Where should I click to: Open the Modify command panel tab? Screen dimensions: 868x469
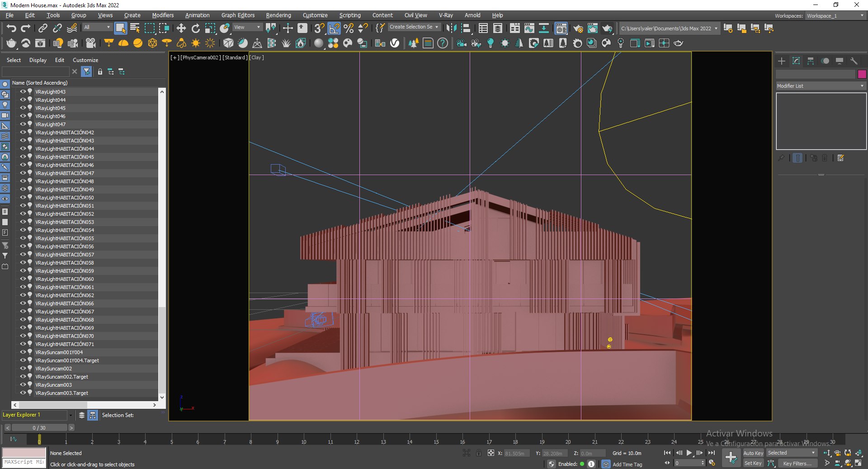pos(796,61)
